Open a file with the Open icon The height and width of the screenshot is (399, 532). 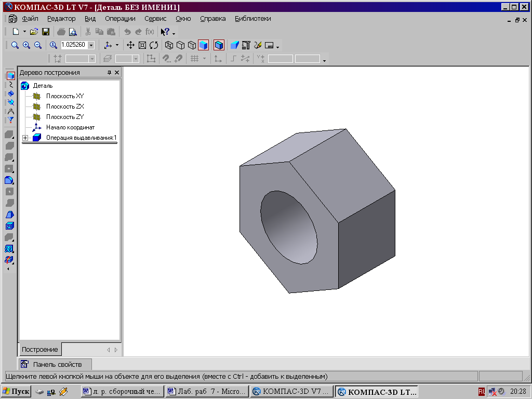[34, 32]
